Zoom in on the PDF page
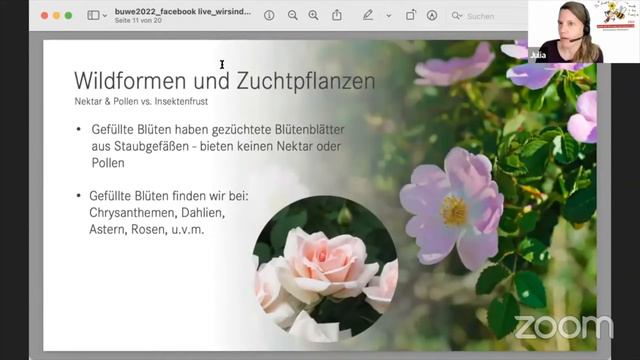This screenshot has height=360, width=640. (313, 16)
